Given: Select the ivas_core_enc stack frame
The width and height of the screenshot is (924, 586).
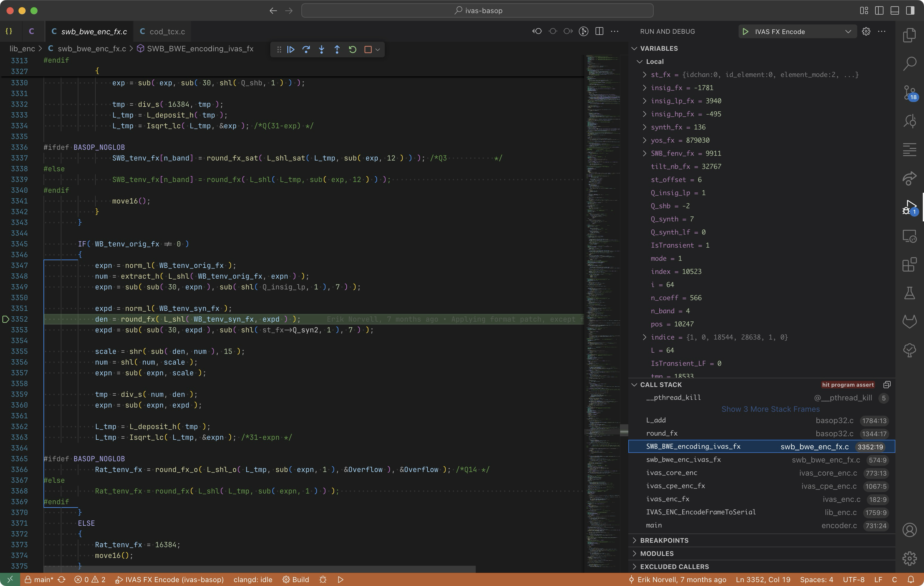Looking at the screenshot, I should pos(672,473).
